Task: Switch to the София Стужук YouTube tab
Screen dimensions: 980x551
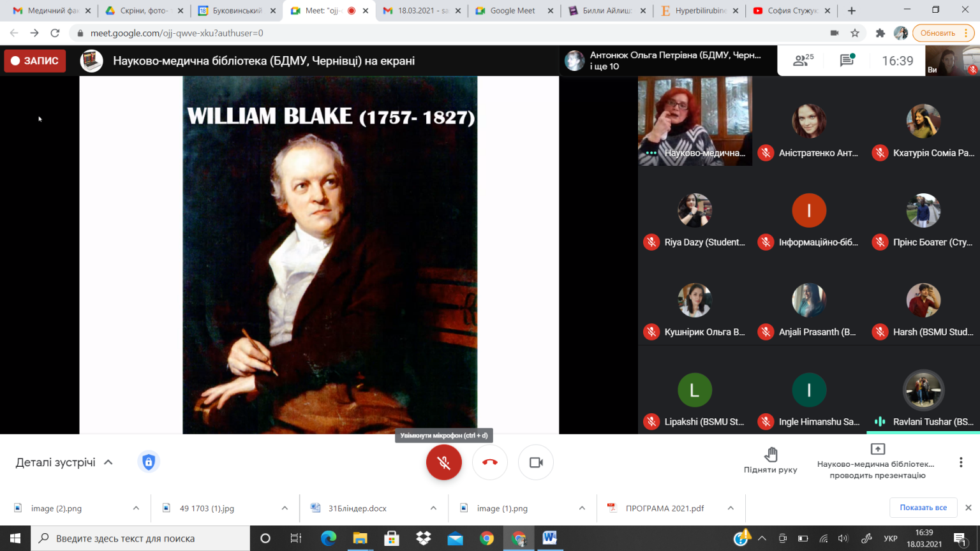Action: coord(791,11)
